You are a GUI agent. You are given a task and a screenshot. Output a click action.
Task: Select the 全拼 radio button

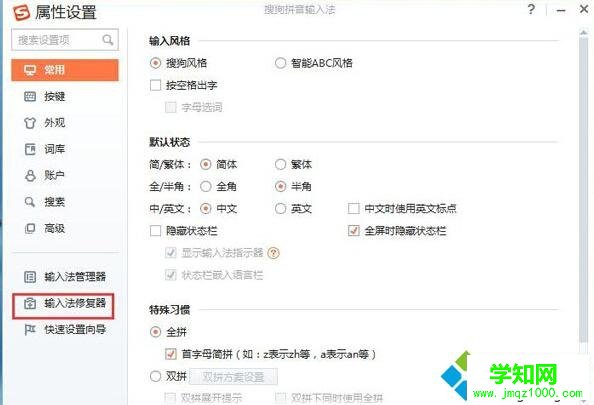pyautogui.click(x=156, y=332)
